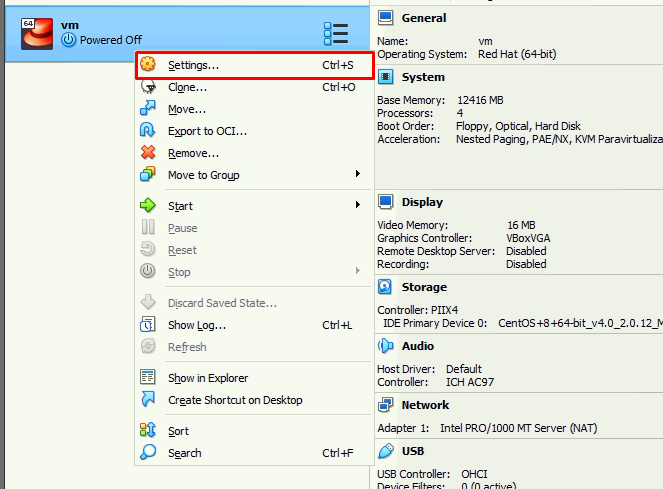Click the Show Log icon
Screen dimensions: 663x489
(x=148, y=324)
